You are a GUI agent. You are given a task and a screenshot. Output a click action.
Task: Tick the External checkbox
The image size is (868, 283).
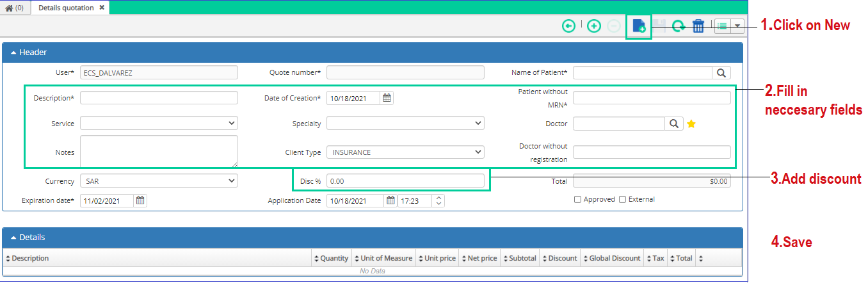point(622,199)
